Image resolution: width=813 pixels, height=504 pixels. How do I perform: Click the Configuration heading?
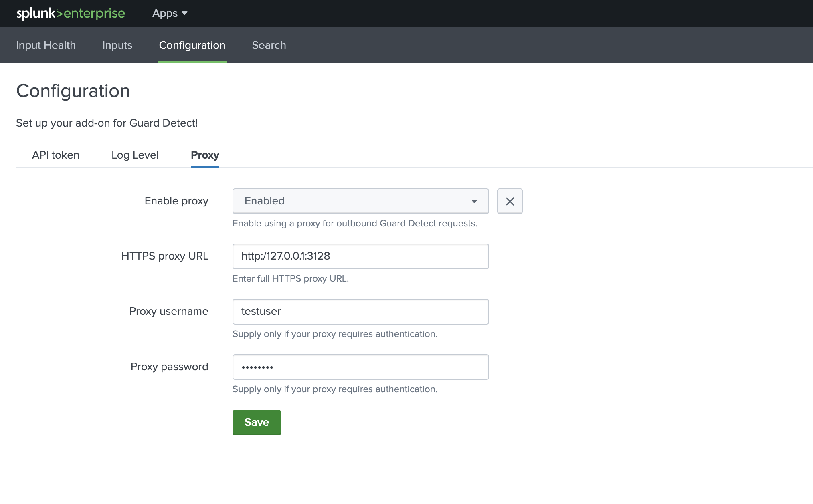click(73, 91)
